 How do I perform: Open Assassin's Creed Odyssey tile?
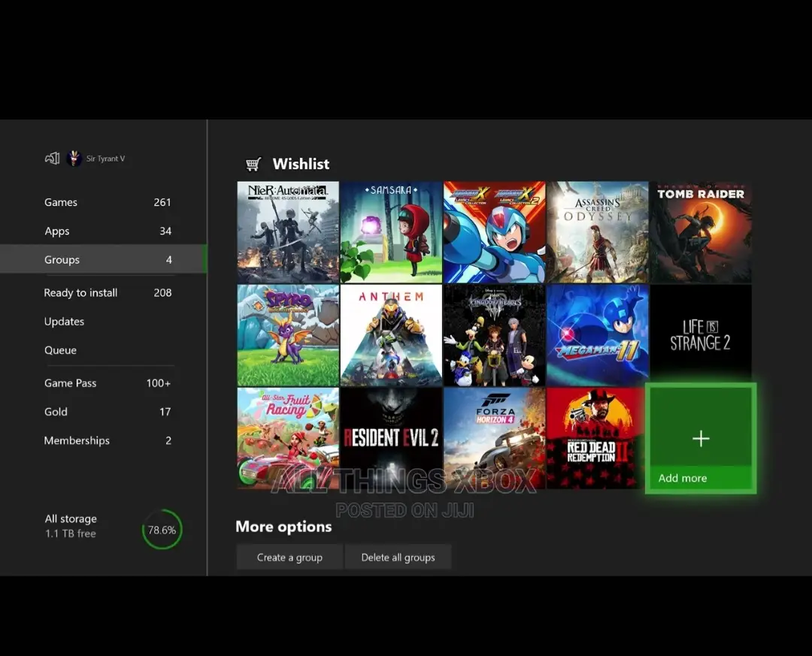click(598, 232)
